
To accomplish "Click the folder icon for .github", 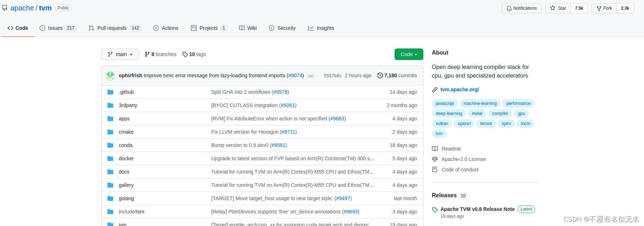I will point(110,92).
